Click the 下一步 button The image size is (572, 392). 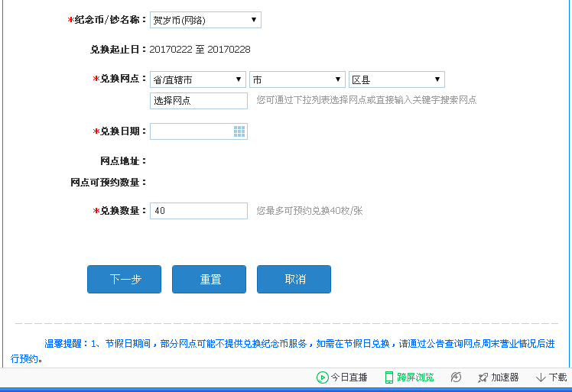125,280
